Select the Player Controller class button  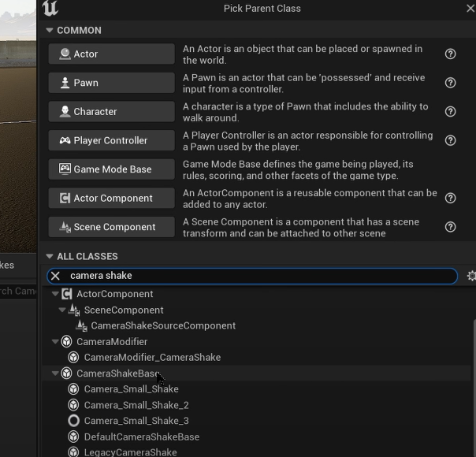click(111, 140)
